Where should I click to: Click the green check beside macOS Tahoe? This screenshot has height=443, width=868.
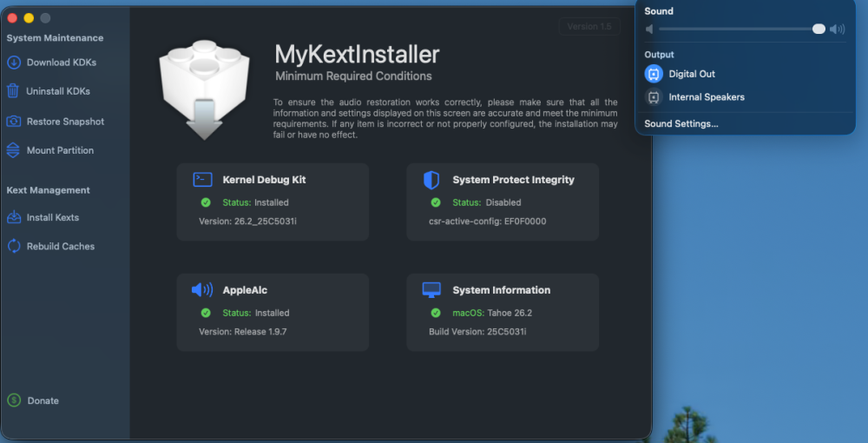pyautogui.click(x=436, y=313)
